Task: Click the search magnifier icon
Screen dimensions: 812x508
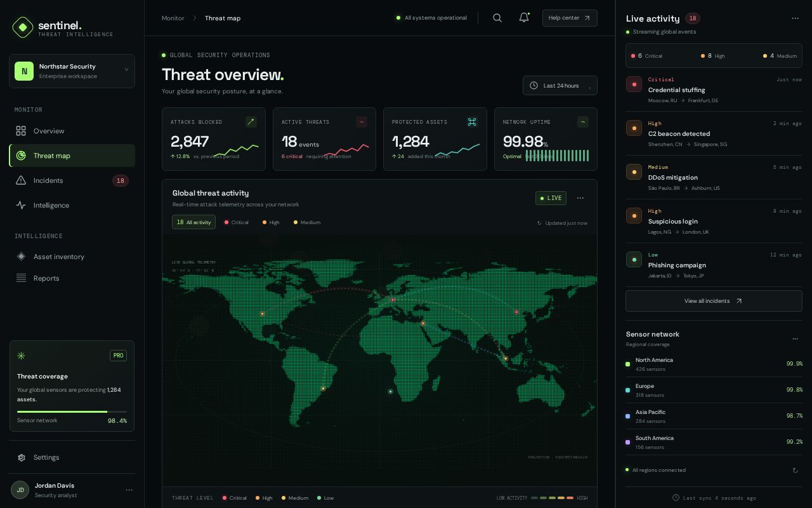Action: [497, 18]
